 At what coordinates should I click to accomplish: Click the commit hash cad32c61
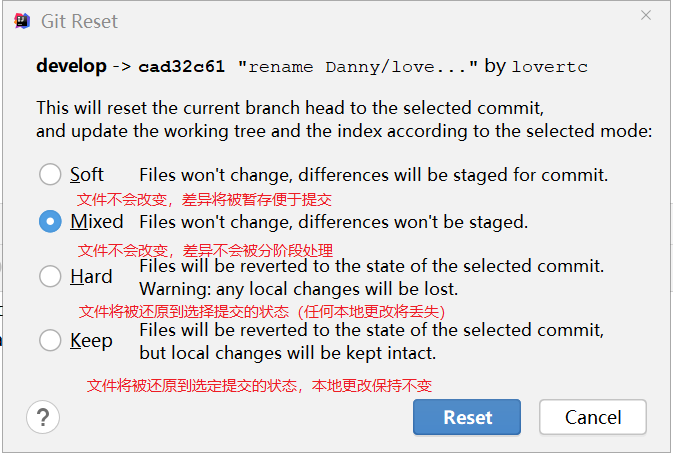178,67
